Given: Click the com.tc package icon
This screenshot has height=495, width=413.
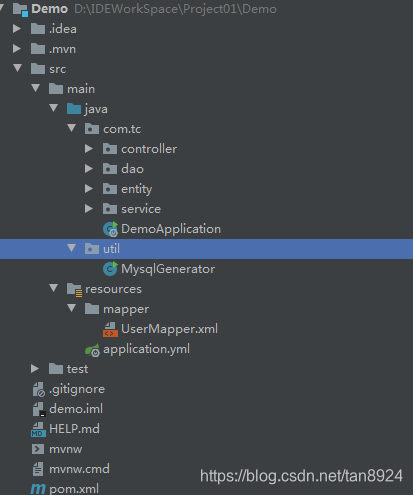Looking at the screenshot, I should click(x=92, y=129).
